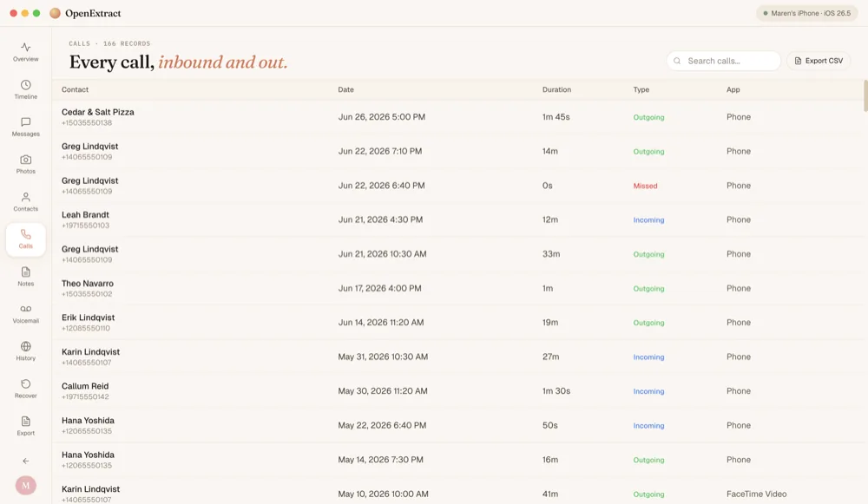Sort by the App column header

(x=733, y=89)
